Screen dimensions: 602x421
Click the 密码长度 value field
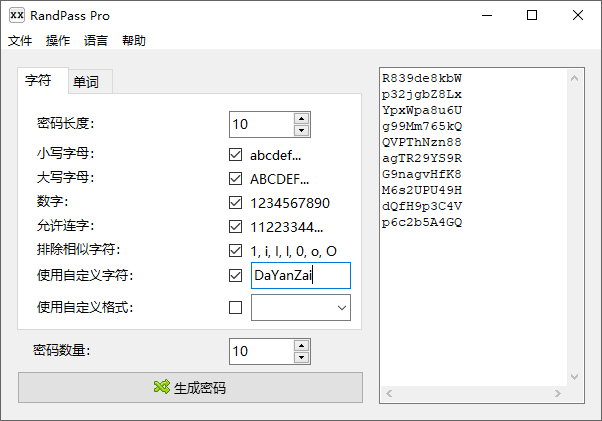point(262,124)
